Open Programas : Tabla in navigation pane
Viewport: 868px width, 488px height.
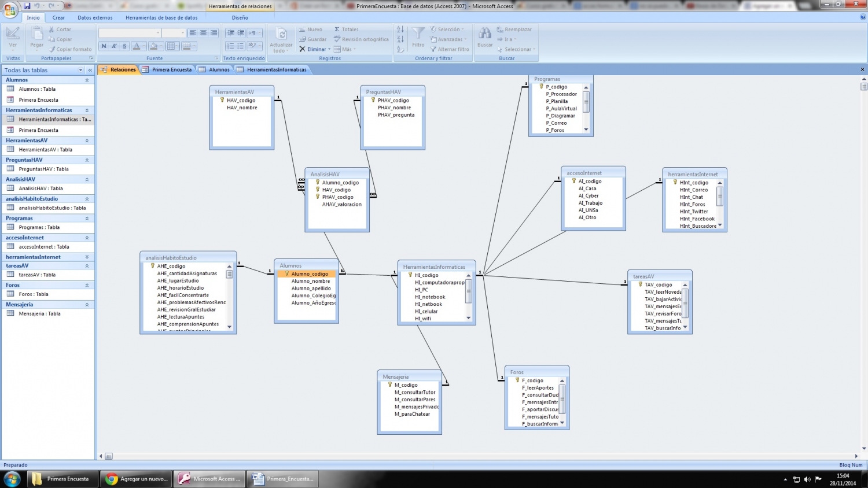[39, 227]
